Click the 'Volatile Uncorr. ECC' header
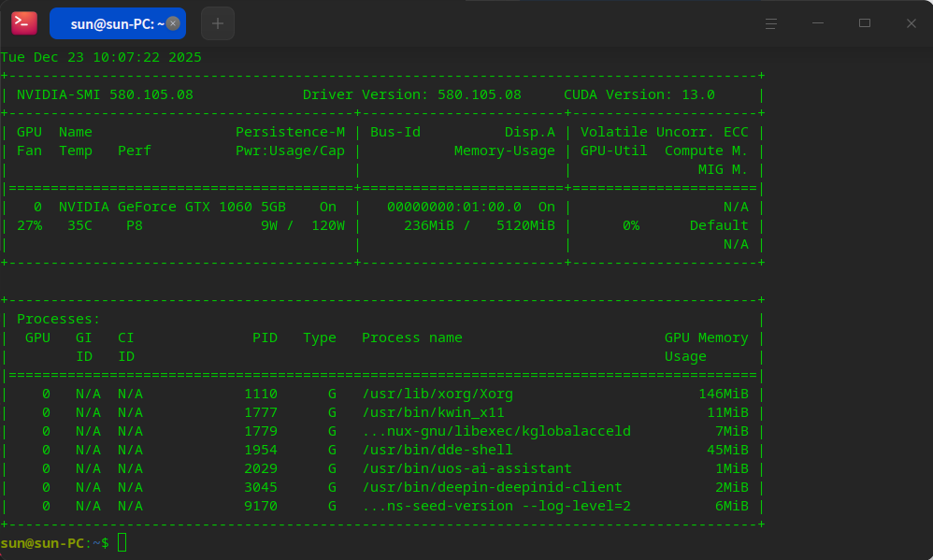Screen dimensions: 933x560 click(x=665, y=132)
